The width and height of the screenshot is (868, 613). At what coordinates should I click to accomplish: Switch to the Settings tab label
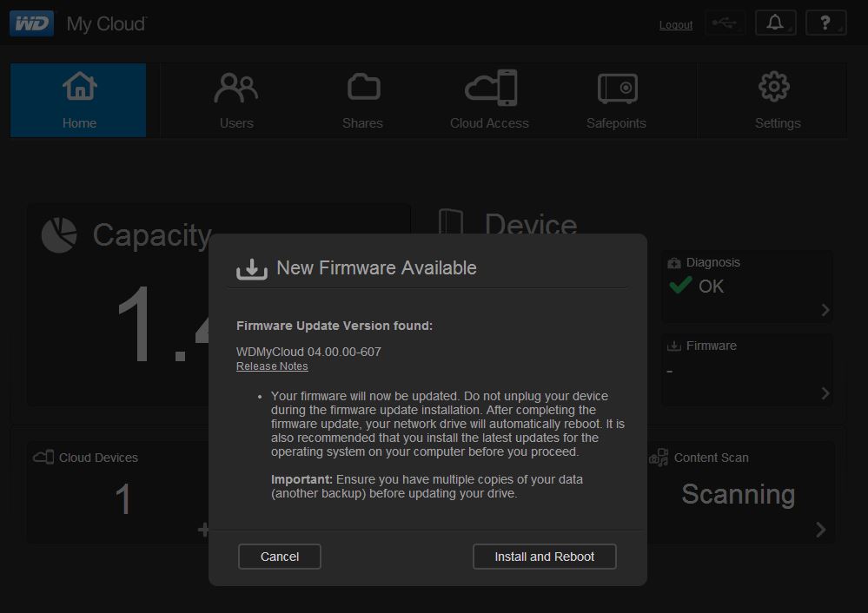tap(778, 122)
